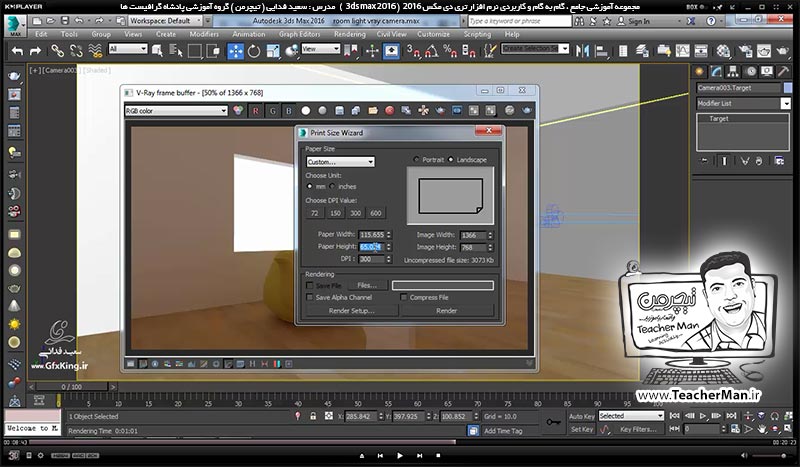Screen dimensions: 800x467
Task: Click the Select and Link chain icon
Action: pos(57,51)
